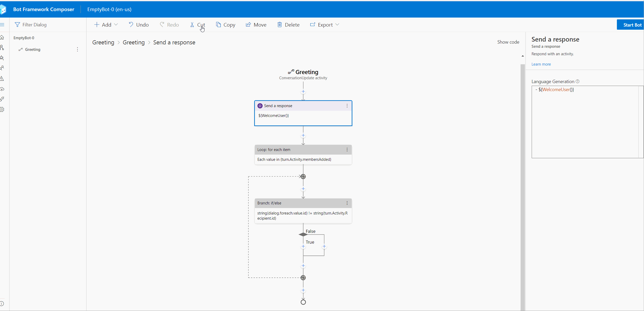Open the Settings gear in sidebar
Image resolution: width=644 pixels, height=311 pixels.
pos(2,109)
